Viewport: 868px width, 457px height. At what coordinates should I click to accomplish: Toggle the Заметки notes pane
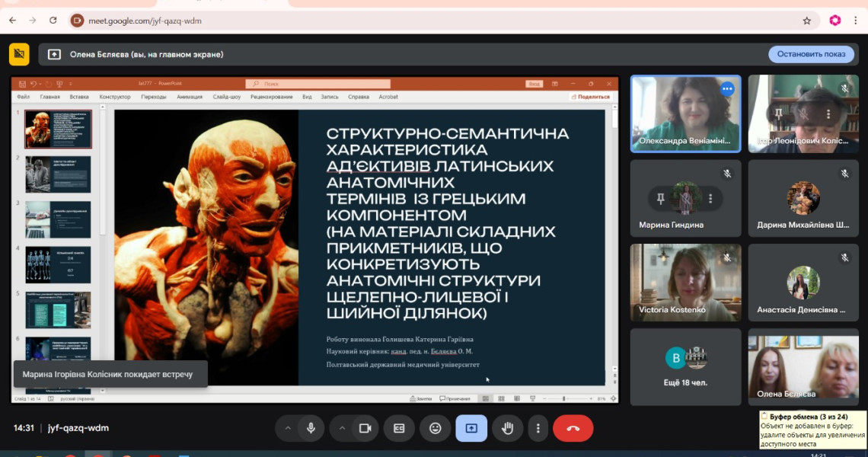pos(421,398)
